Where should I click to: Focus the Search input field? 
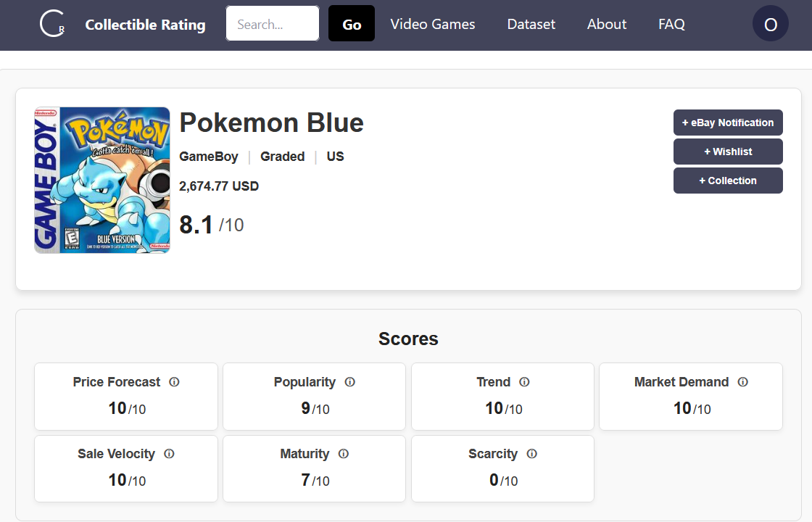pyautogui.click(x=273, y=23)
